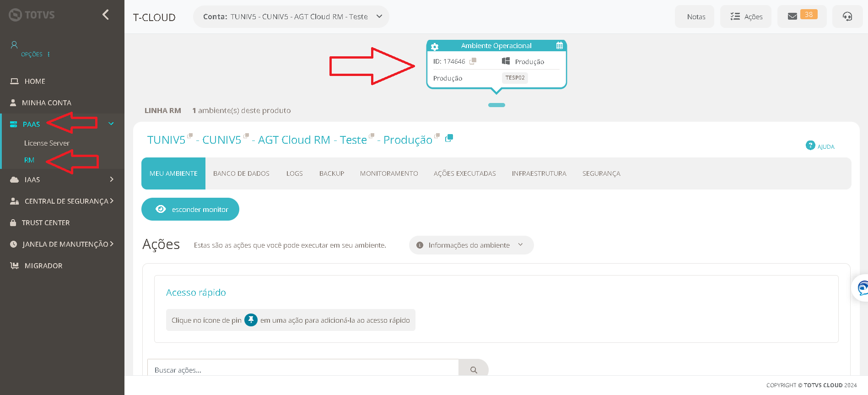Copy Teste label in the title

[x=372, y=135]
